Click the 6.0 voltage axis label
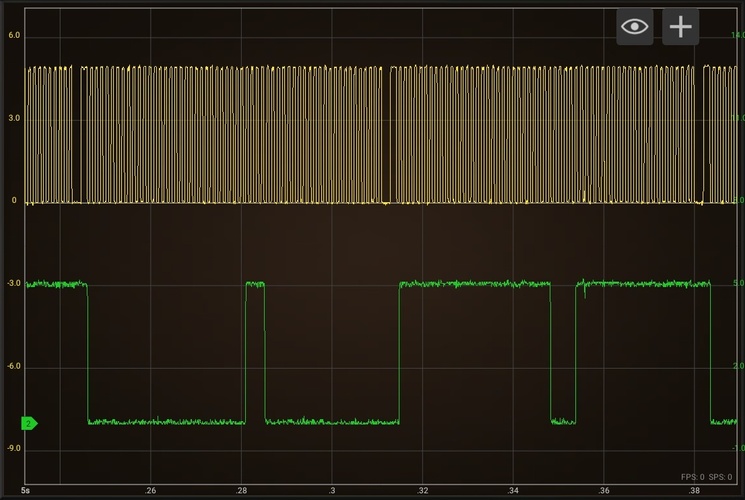745x500 pixels. pyautogui.click(x=14, y=36)
